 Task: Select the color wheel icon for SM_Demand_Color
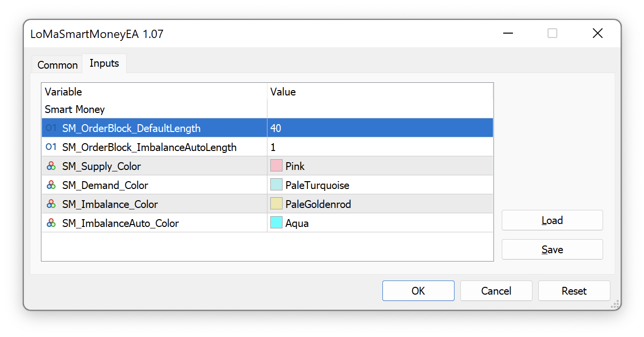(x=51, y=185)
